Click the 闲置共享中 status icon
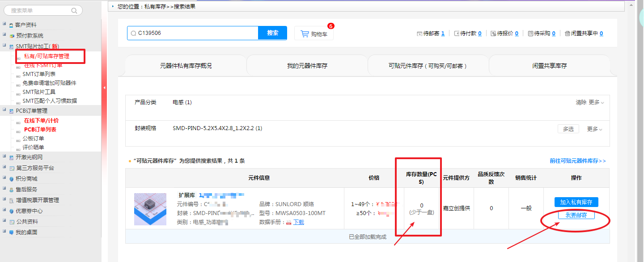The image size is (644, 262). point(568,34)
